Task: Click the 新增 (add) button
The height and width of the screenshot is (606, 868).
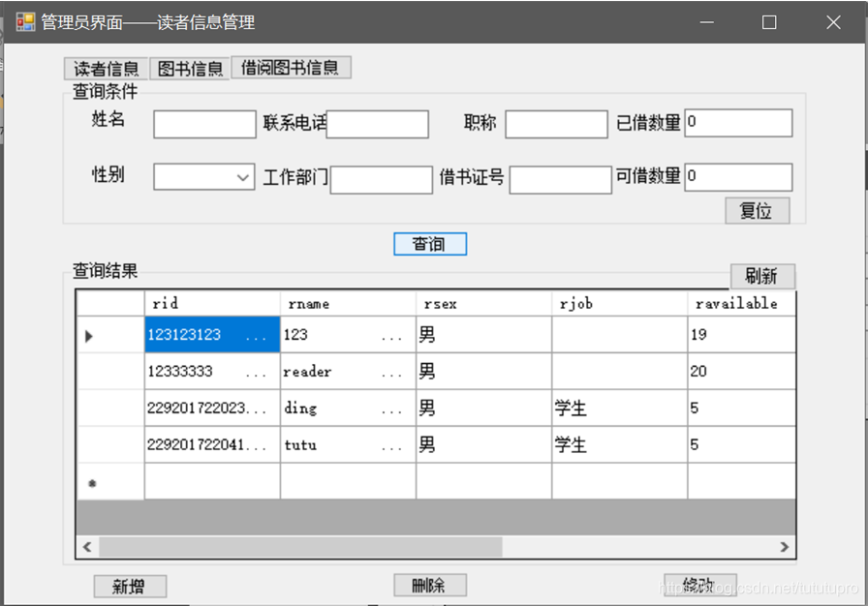Action: click(x=130, y=586)
